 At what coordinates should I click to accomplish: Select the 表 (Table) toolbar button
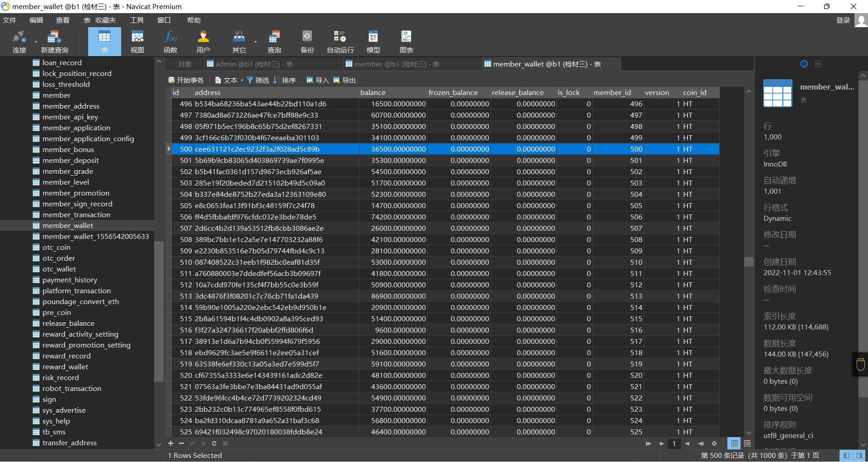pos(104,42)
